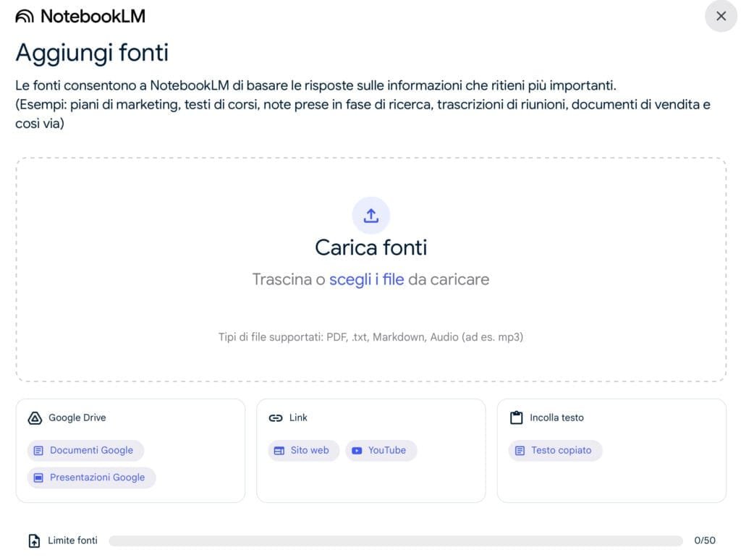Click the Google Drive triangle icon
The width and height of the screenshot is (741, 560).
pos(34,418)
